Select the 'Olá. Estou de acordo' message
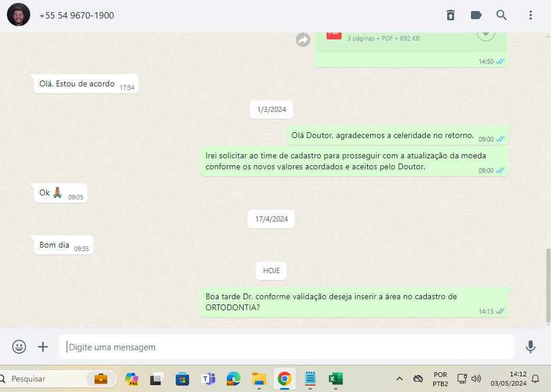Viewport: 551px width, 392px height. (77, 84)
